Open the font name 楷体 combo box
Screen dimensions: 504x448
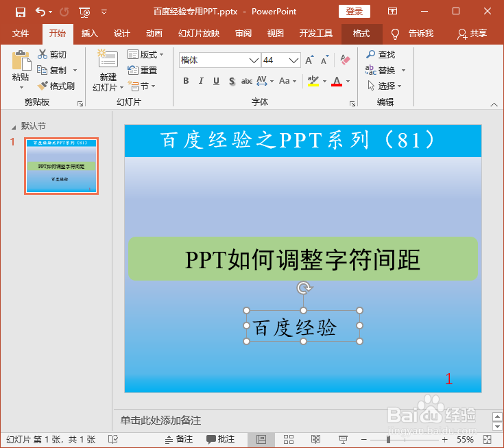coord(219,60)
